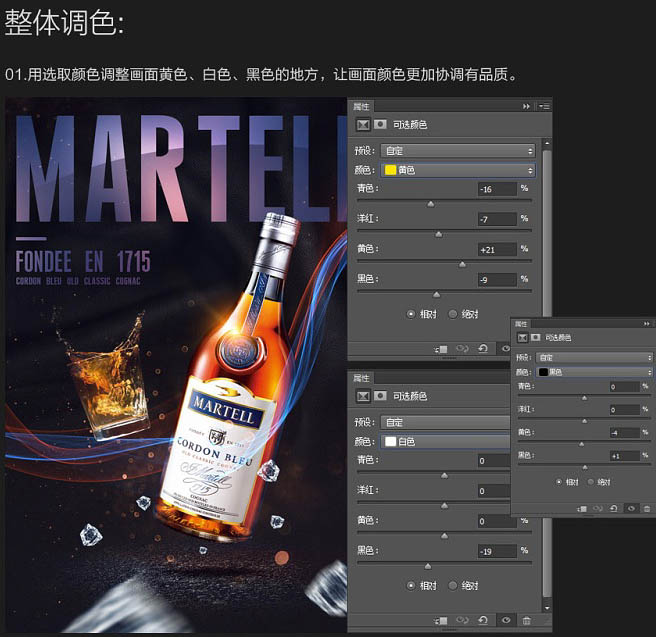This screenshot has width=656, height=637.
Task: Collapse top Properties panel with double-arrow icon
Action: coord(526,107)
